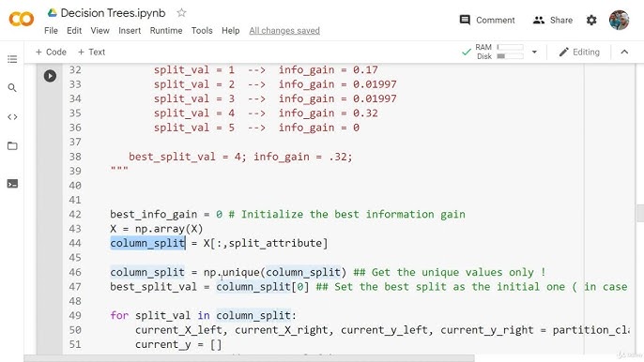Collapse the header with the chevron arrow
Viewport: 644px width, 362px height.
pos(624,53)
